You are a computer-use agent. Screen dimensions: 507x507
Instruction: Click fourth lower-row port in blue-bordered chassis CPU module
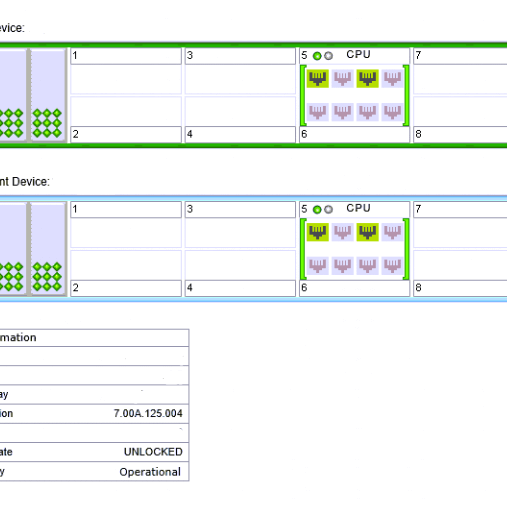(392, 265)
